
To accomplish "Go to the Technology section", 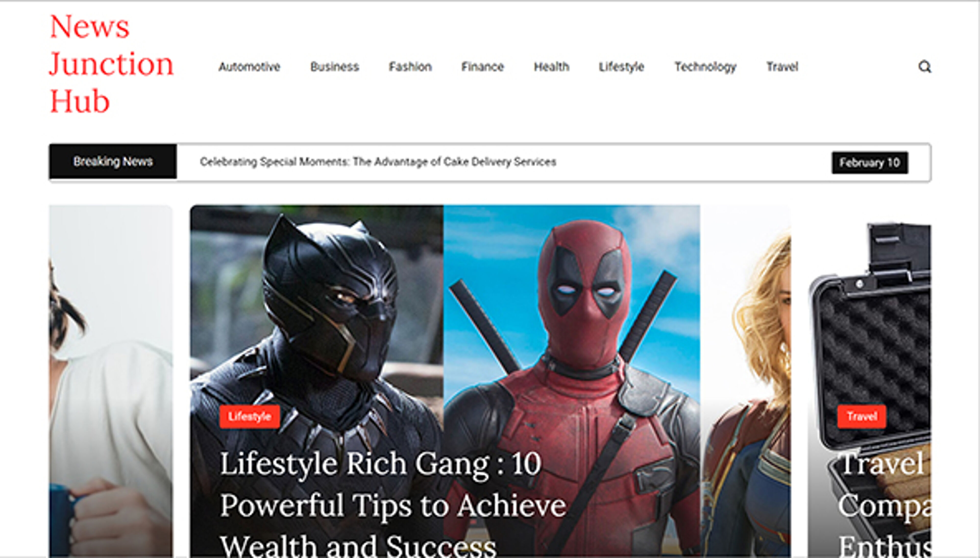I will pyautogui.click(x=706, y=67).
